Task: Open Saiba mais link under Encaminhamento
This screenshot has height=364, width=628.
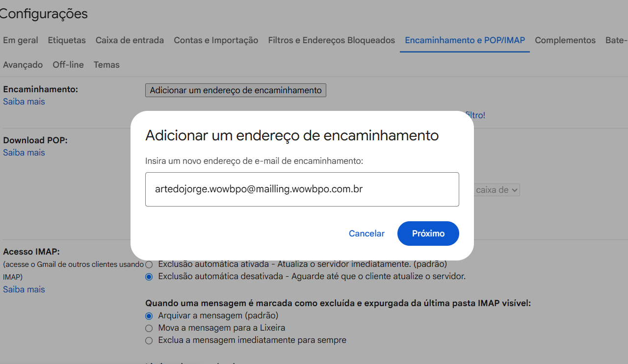Action: point(24,102)
